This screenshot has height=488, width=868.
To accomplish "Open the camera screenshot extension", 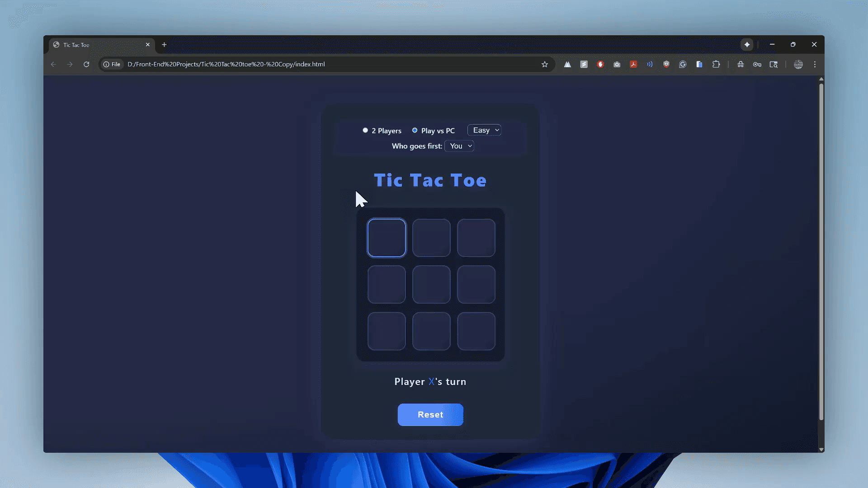I will (617, 64).
